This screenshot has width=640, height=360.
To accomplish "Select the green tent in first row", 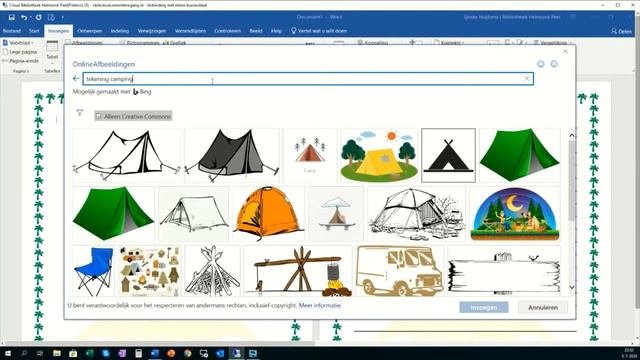I will point(519,155).
